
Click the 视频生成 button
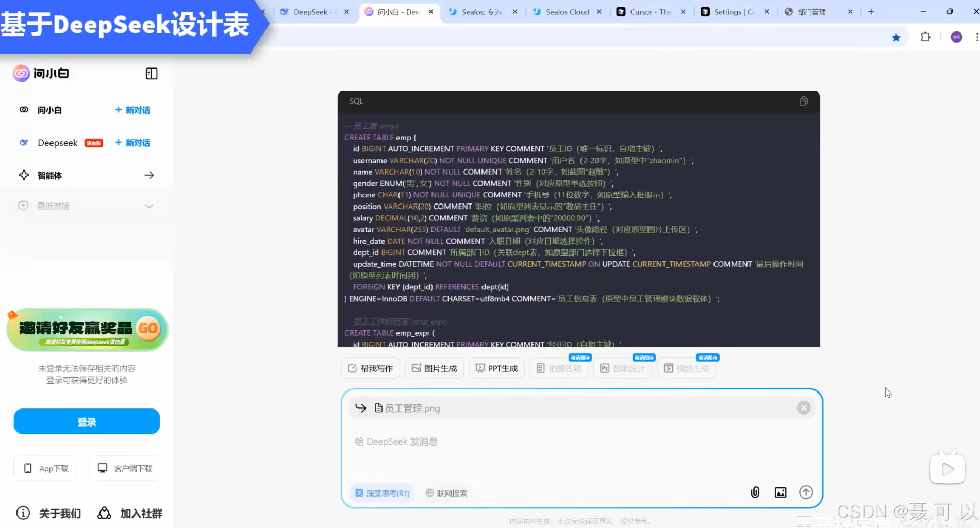coord(687,368)
